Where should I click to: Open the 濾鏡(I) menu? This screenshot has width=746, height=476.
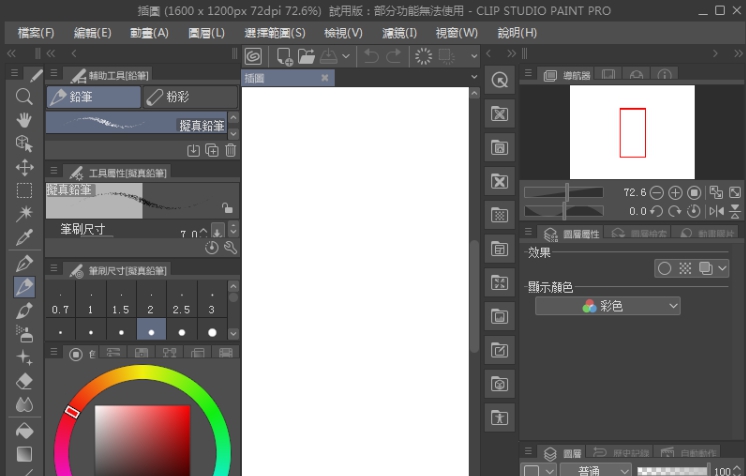[x=400, y=33]
